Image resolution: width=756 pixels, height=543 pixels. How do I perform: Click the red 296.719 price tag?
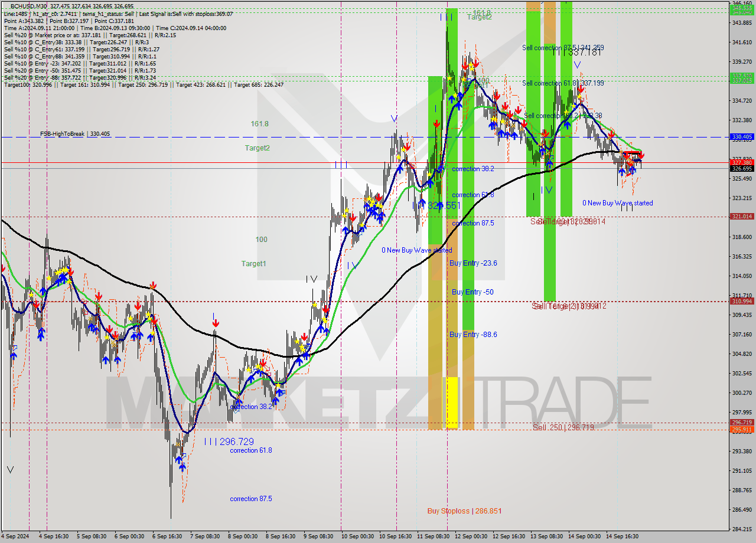[742, 423]
